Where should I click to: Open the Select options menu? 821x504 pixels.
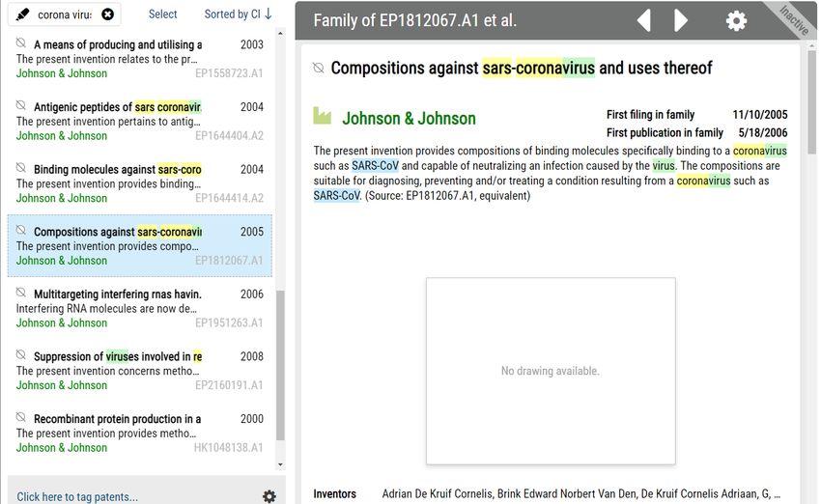[x=162, y=14]
